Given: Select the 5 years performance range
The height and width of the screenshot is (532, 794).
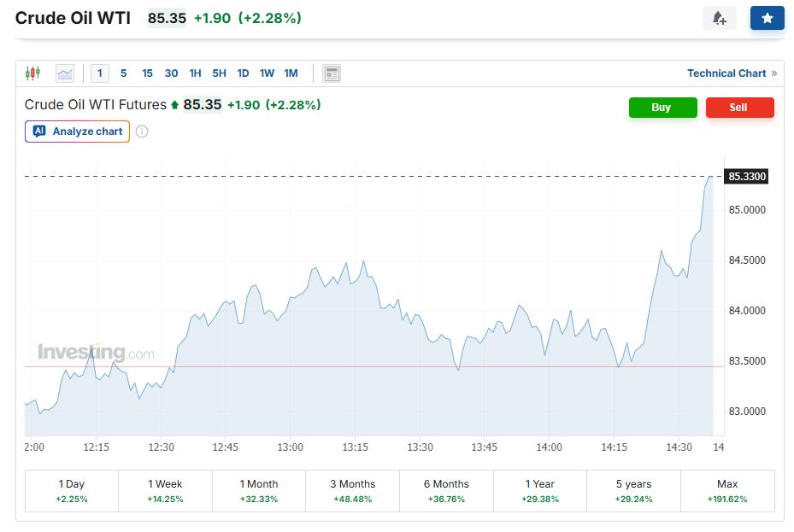Looking at the screenshot, I should [633, 490].
